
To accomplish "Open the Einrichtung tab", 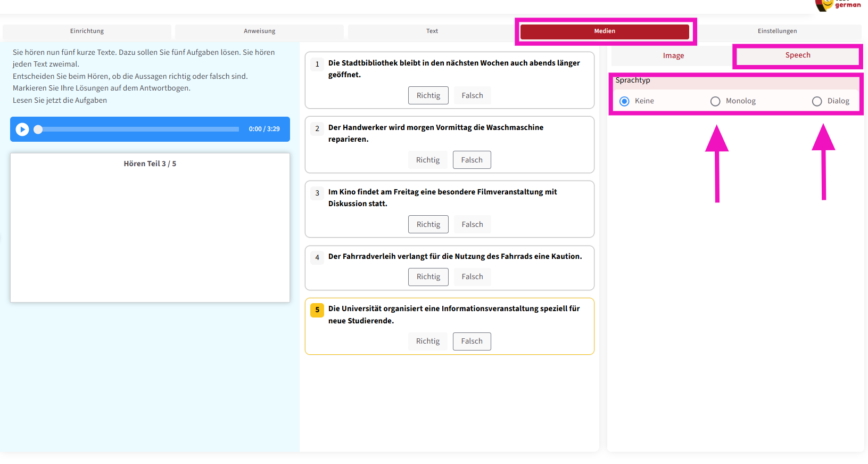I will [x=87, y=31].
